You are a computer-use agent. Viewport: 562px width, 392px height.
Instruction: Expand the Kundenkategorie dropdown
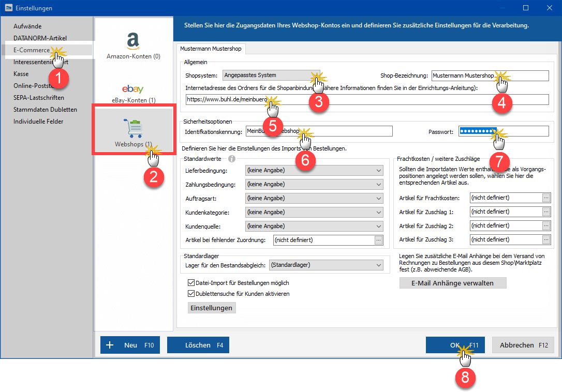point(378,213)
